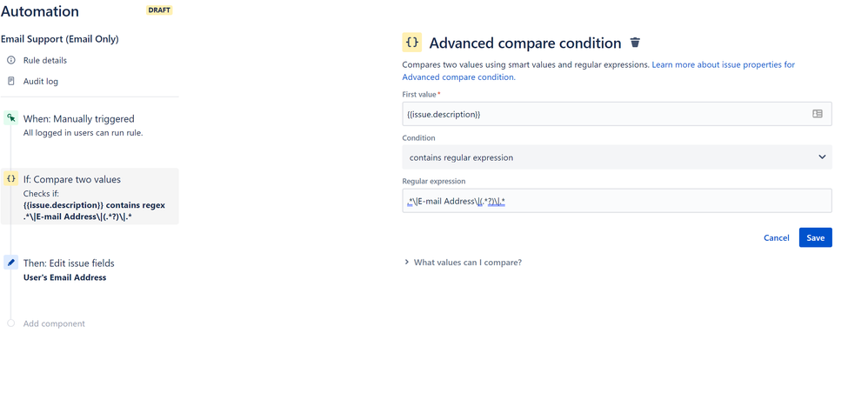Click the trash delete icon beside the condition title

[635, 43]
